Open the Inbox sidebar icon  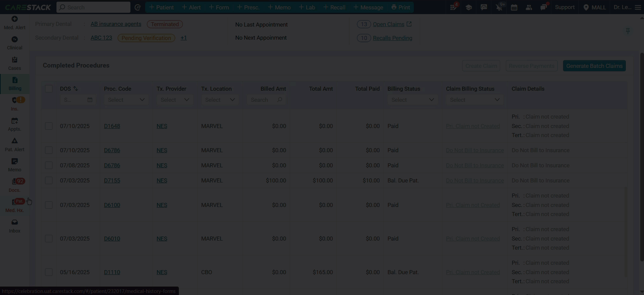tap(14, 226)
